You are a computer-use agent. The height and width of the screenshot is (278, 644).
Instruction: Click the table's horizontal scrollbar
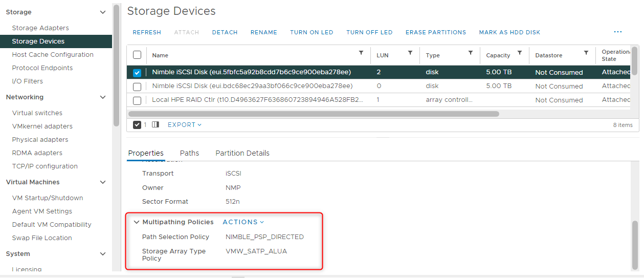point(314,114)
